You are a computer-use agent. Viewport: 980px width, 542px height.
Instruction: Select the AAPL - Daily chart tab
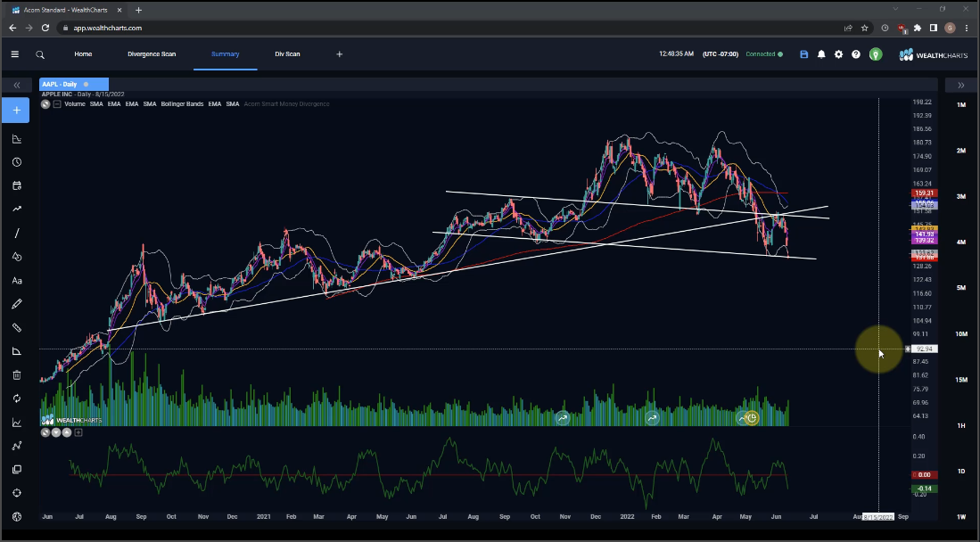(74, 85)
